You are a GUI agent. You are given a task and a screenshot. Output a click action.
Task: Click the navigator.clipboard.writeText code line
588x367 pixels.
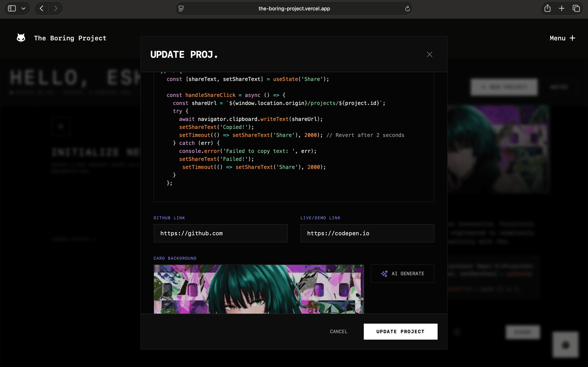[251, 119]
